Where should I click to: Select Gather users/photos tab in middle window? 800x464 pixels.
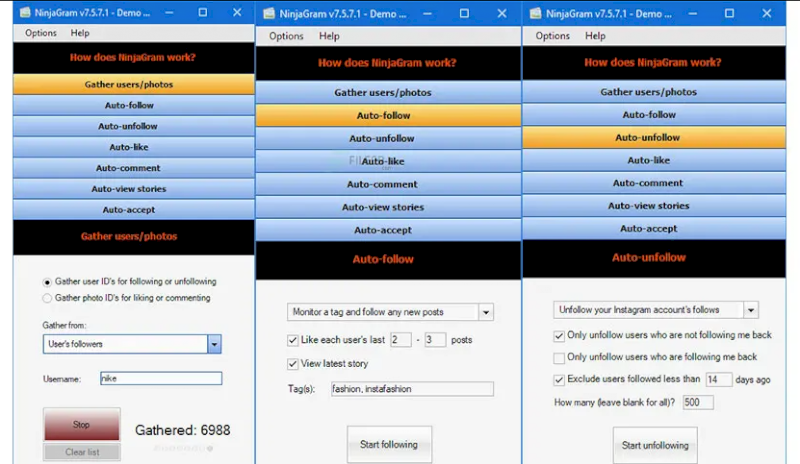388,92
